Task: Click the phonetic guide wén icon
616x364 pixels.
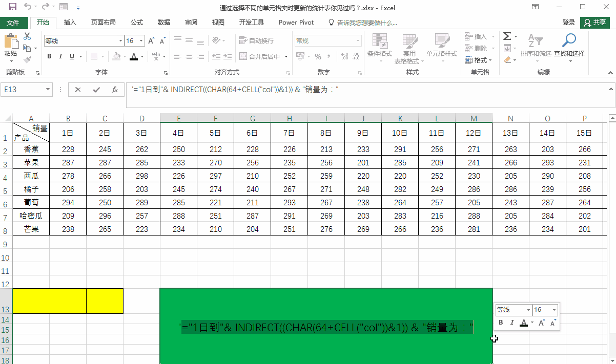Action: 156,56
